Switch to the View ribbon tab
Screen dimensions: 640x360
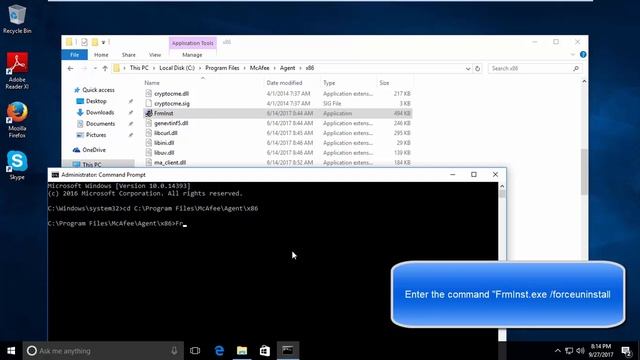tap(155, 55)
